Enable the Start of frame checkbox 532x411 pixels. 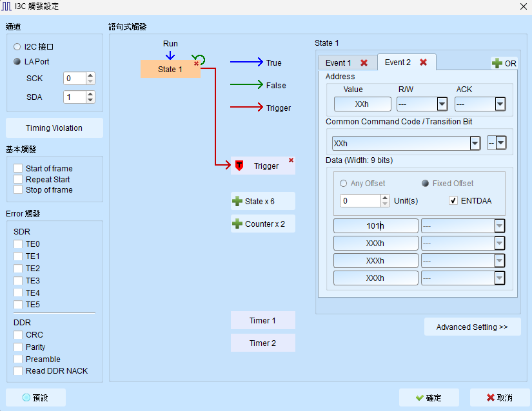point(18,168)
